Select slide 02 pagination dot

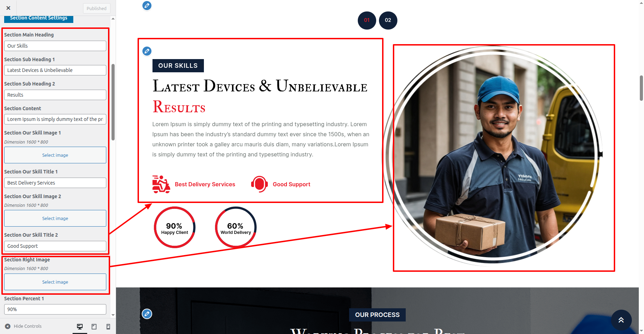click(x=388, y=20)
